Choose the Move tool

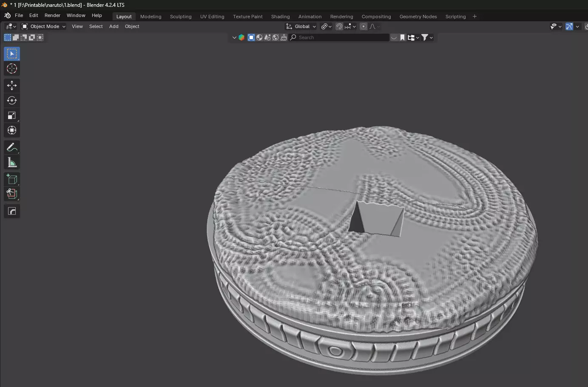(12, 85)
